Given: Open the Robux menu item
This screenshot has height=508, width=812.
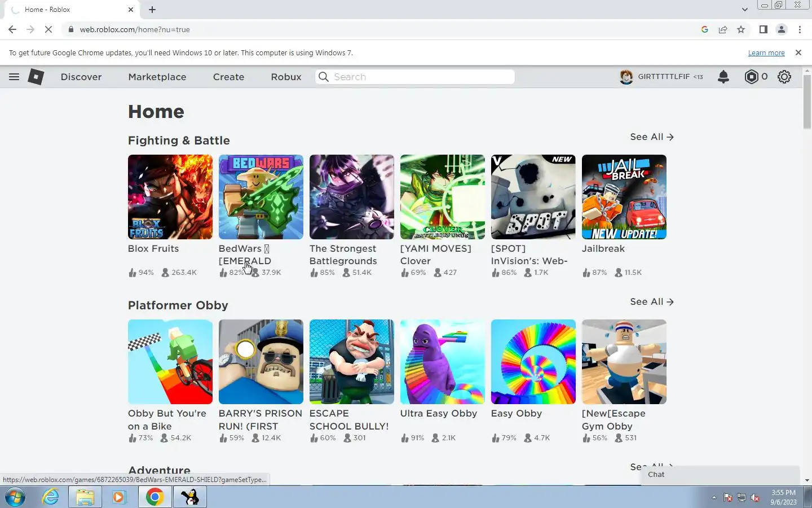Looking at the screenshot, I should pyautogui.click(x=286, y=77).
